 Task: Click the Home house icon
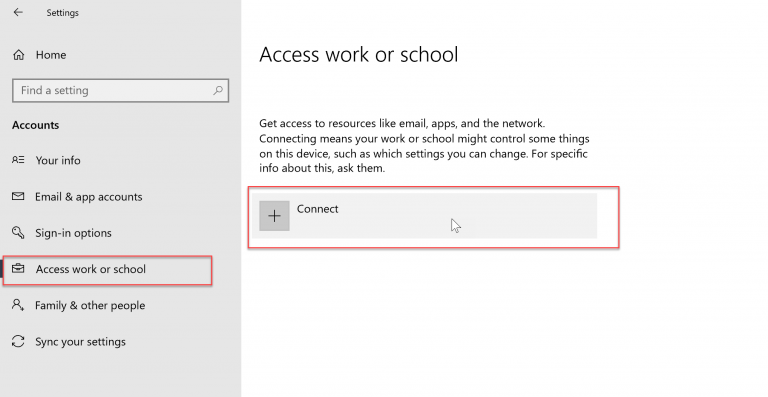(x=19, y=55)
